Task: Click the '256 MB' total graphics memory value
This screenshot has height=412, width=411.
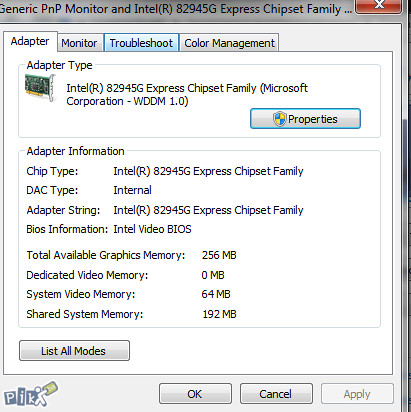Action: click(x=219, y=255)
